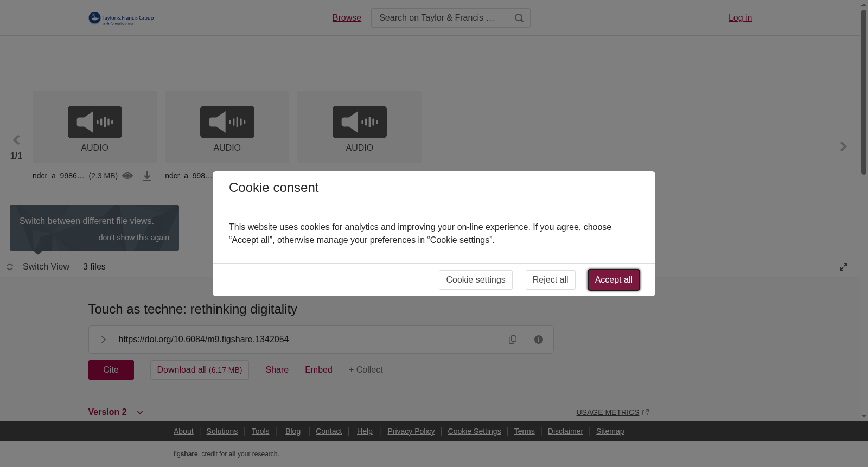Open Privacy Policy footer link
The image size is (868, 467).
tap(411, 431)
